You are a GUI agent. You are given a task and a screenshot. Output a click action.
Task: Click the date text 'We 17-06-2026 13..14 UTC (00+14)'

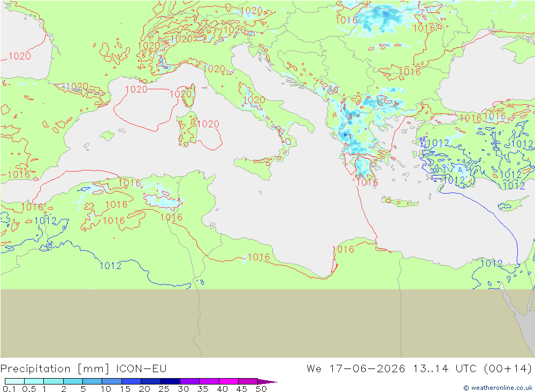pos(419,369)
